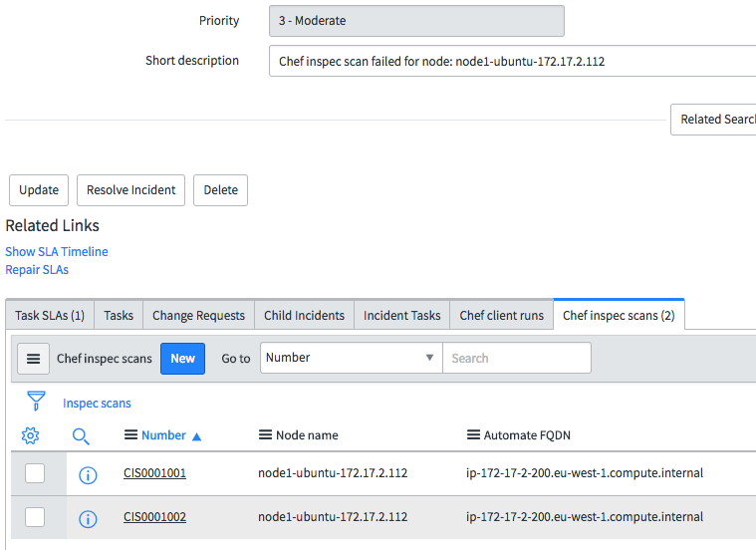The width and height of the screenshot is (756, 550).
Task: Click the Go to label
Action: tap(236, 359)
